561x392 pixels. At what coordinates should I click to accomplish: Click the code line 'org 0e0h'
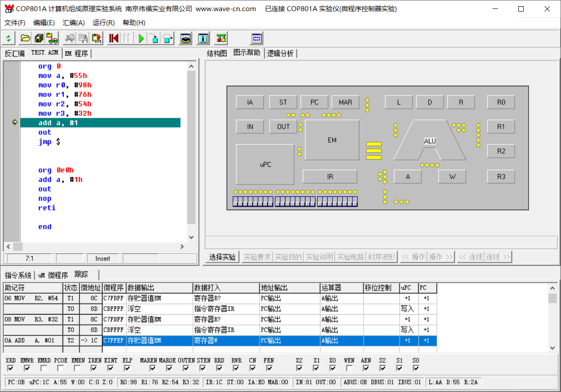pyautogui.click(x=56, y=170)
